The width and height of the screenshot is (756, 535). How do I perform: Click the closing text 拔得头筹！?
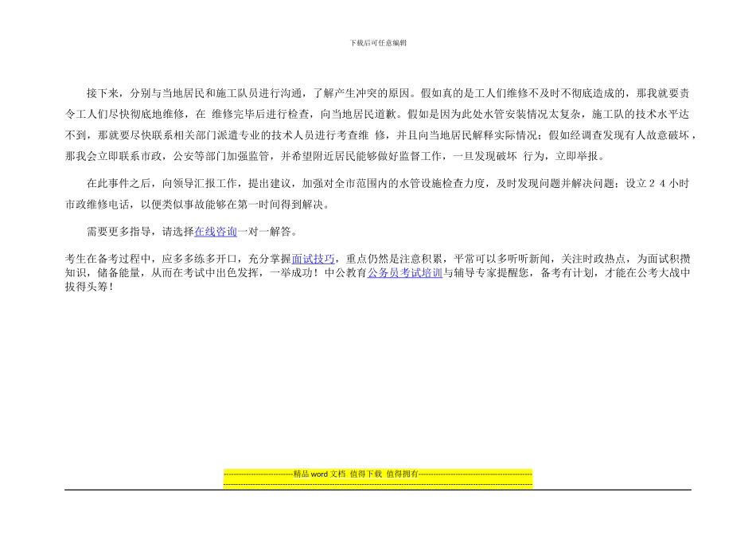pyautogui.click(x=90, y=287)
